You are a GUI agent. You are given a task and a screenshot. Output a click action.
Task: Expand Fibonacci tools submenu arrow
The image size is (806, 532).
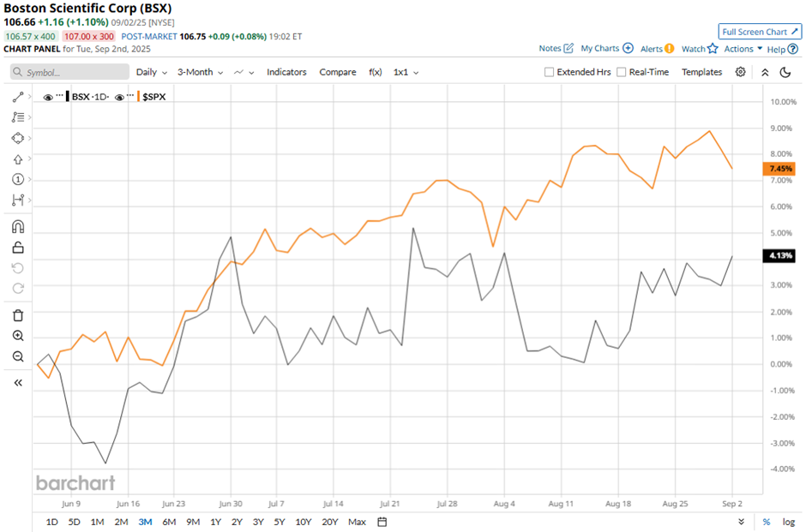pos(30,117)
